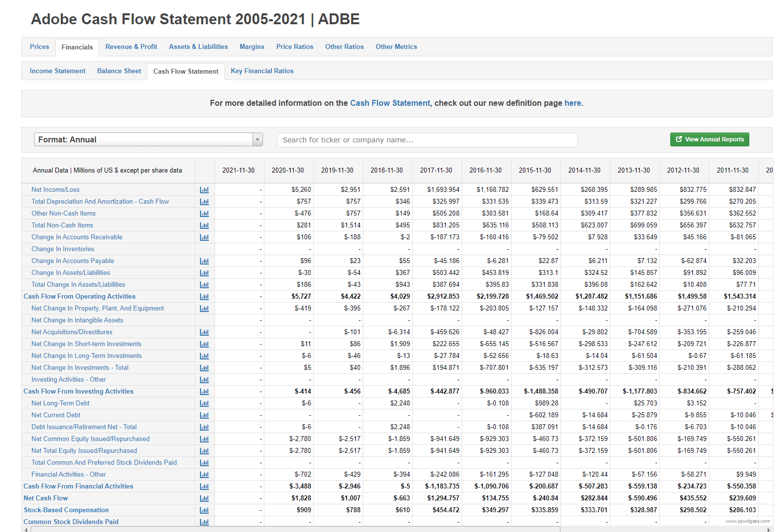This screenshot has height=532, width=777.
Task: Open chart icon for Net Change In Investments - Total
Action: [x=204, y=368]
